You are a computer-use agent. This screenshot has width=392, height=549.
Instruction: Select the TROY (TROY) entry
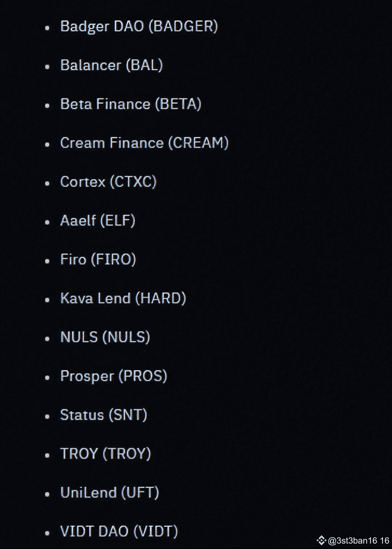click(x=105, y=454)
